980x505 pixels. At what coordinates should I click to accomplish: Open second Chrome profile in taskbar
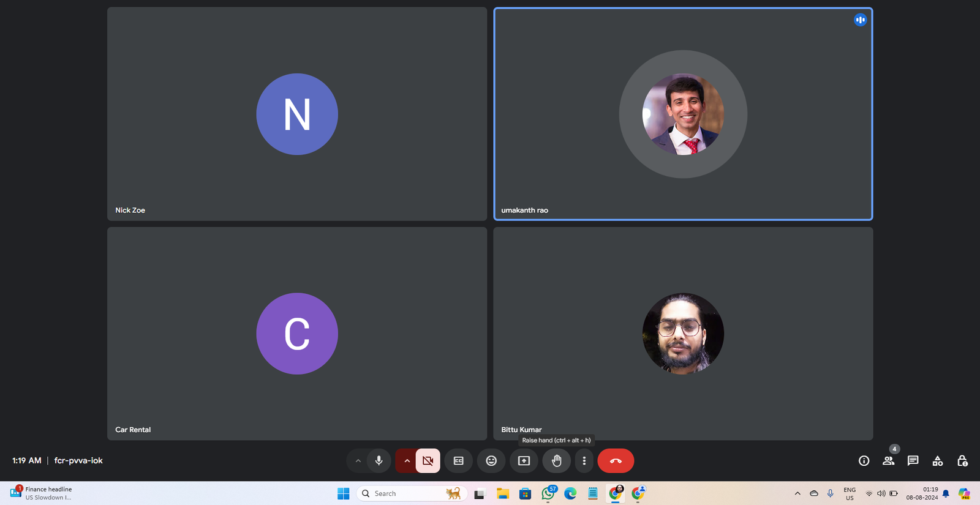[x=638, y=493]
